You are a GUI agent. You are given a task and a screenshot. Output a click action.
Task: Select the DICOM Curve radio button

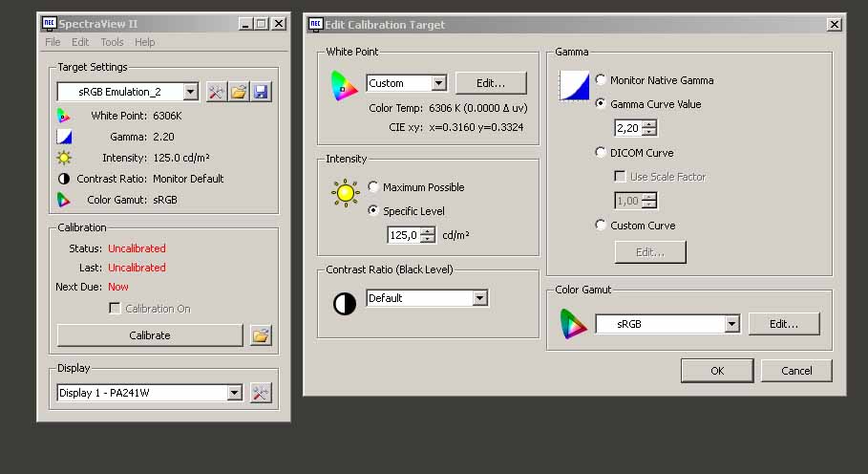(601, 153)
